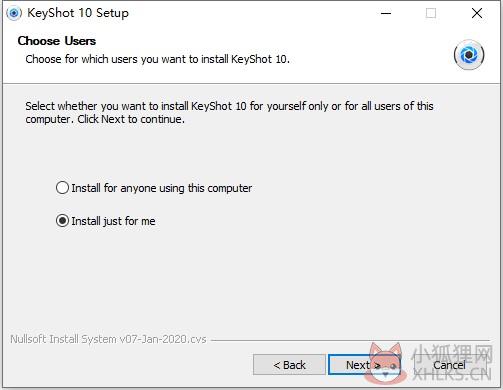Viewport: 503px width, 390px height.
Task: Click 'Install for anyone using this computer' label text
Action: pos(162,188)
